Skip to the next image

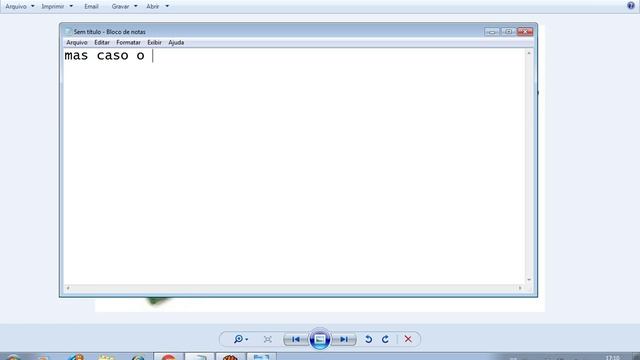coord(344,339)
